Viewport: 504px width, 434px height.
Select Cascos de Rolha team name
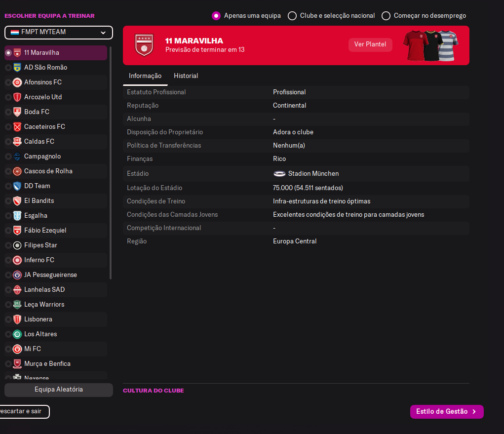[x=48, y=171]
